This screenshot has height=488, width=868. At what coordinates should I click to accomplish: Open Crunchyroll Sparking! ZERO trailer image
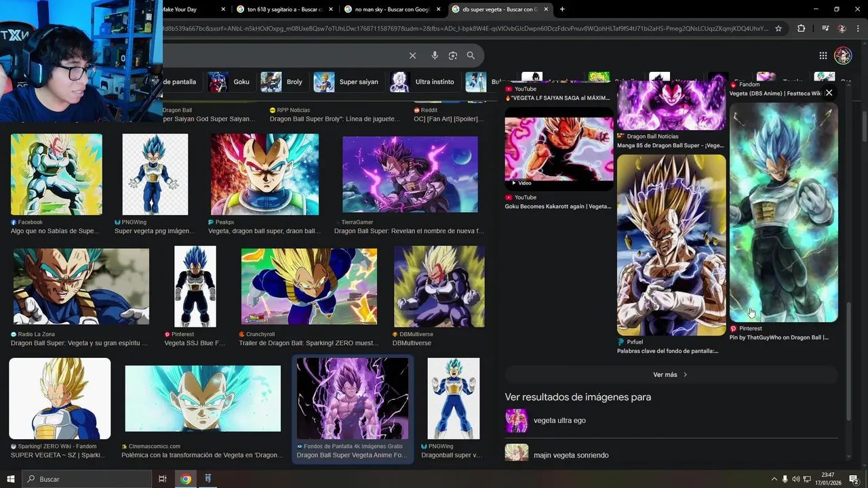[309, 286]
